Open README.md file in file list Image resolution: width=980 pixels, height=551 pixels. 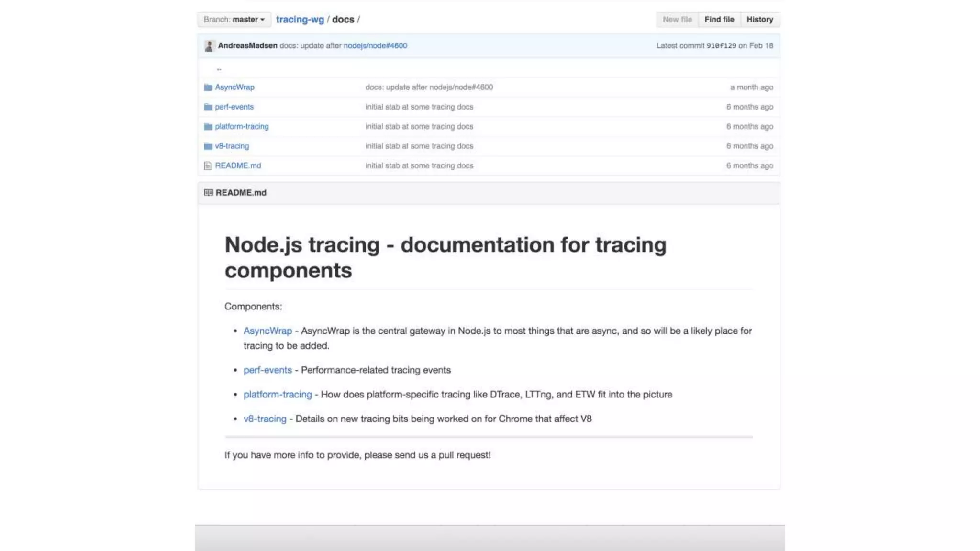(x=238, y=166)
